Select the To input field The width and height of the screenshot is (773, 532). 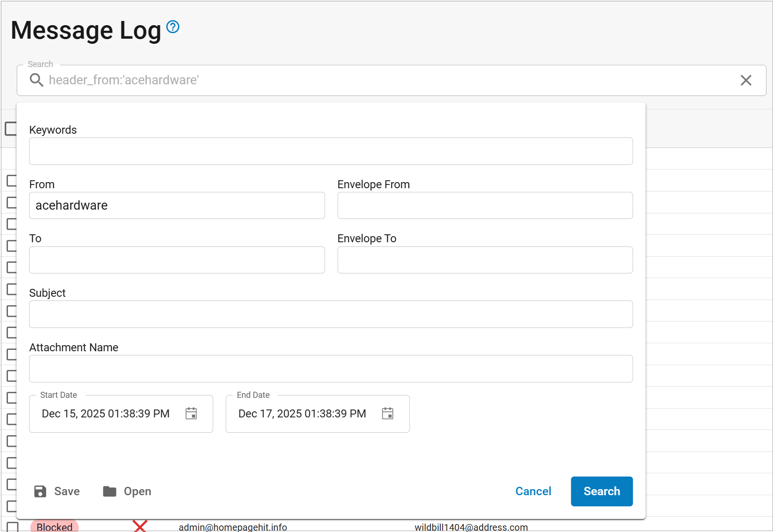177,260
